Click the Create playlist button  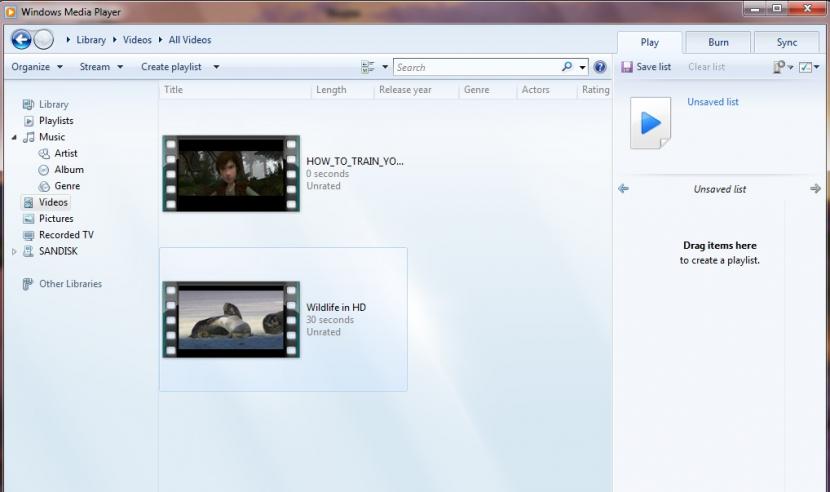(x=171, y=67)
